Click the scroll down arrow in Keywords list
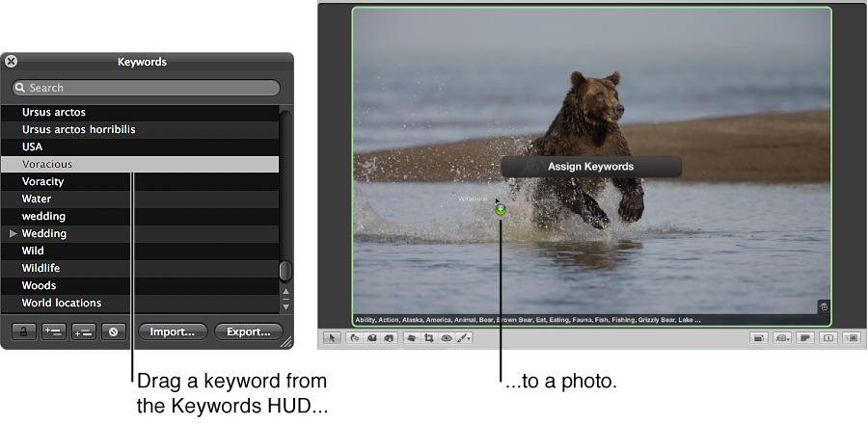Image resolution: width=868 pixels, height=424 pixels. point(285,305)
